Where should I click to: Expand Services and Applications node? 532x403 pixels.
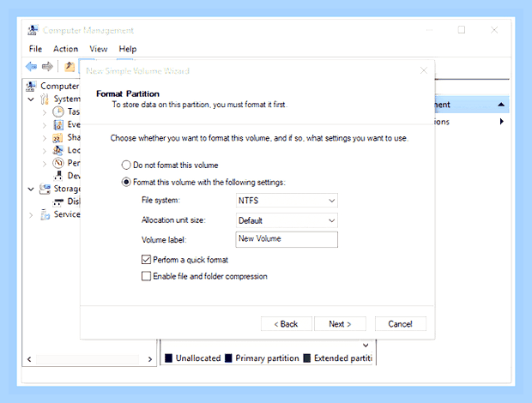(31, 215)
